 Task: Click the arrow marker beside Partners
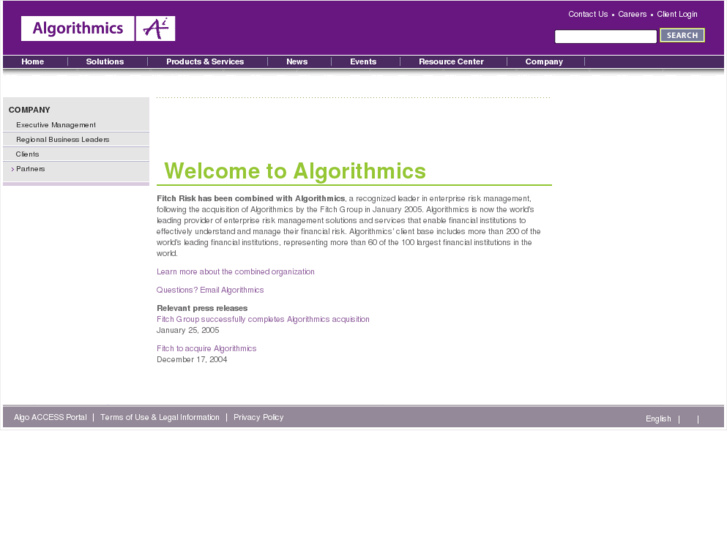(x=13, y=169)
